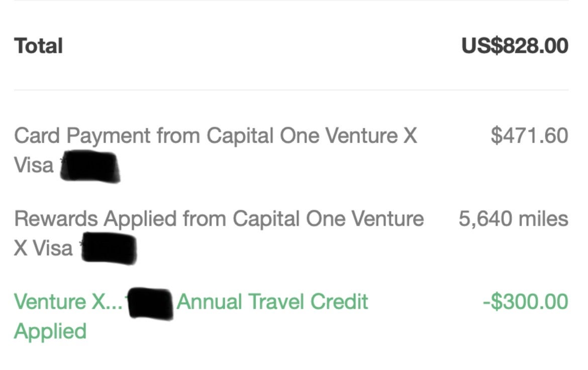Click the word "Rewards" in gray text
This screenshot has height=370, width=588.
[x=56, y=219]
